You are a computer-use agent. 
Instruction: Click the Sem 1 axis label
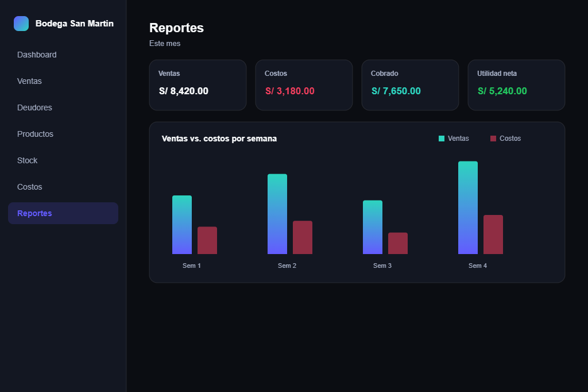click(x=192, y=266)
